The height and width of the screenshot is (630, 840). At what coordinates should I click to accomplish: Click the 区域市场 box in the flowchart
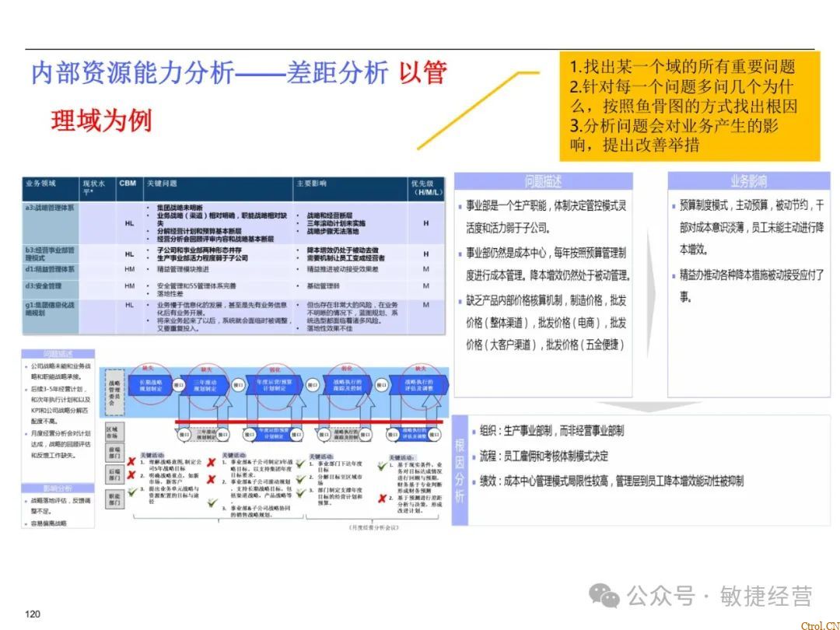(x=113, y=432)
